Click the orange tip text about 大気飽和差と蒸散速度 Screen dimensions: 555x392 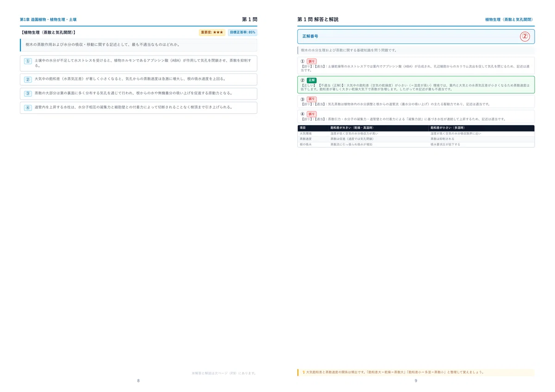(x=395, y=372)
